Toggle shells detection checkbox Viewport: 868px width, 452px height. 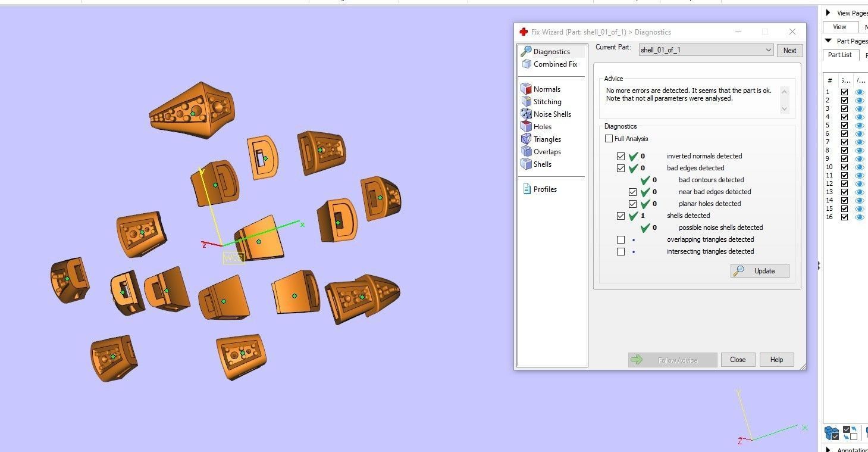621,216
